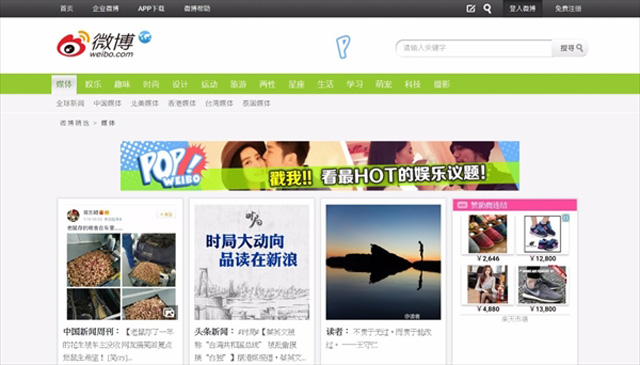This screenshot has height=365, width=640.
Task: Switch to the 娱乐 category tab
Action: coord(93,84)
